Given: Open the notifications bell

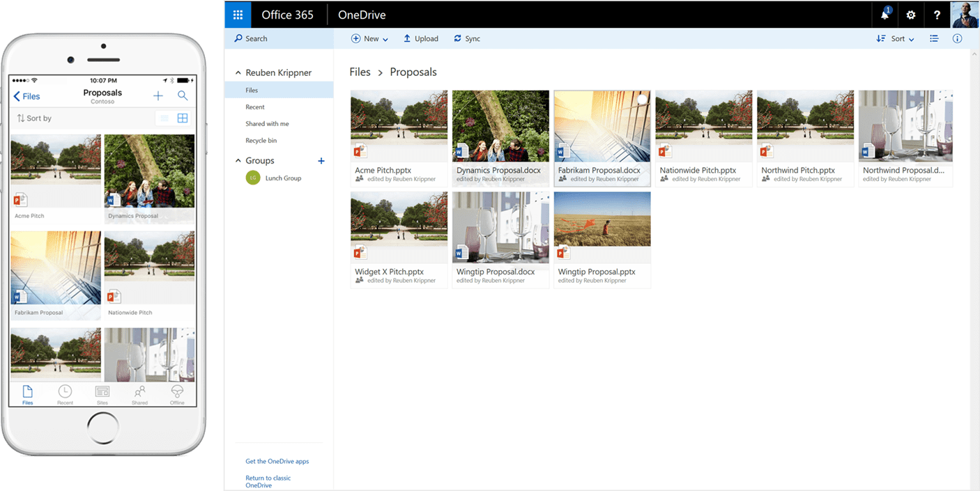Looking at the screenshot, I should pos(885,15).
